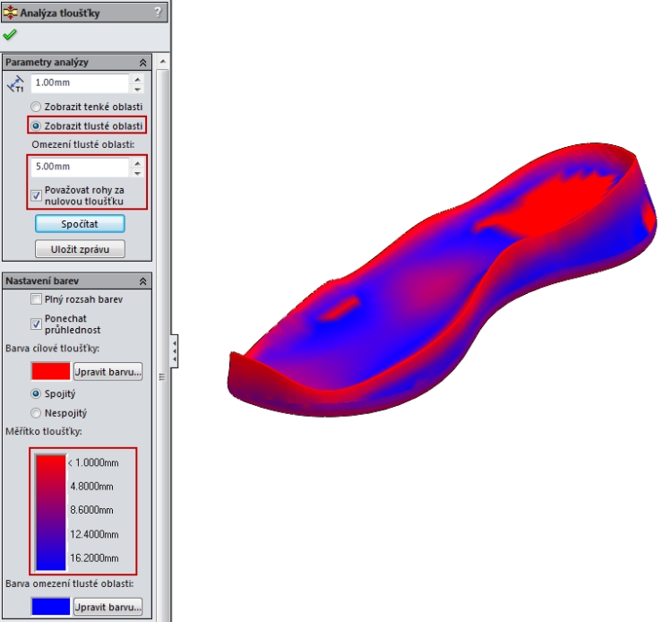Screen dimensions: 672x622
Task: Click the 12.4000mm scale label
Action: click(x=94, y=534)
